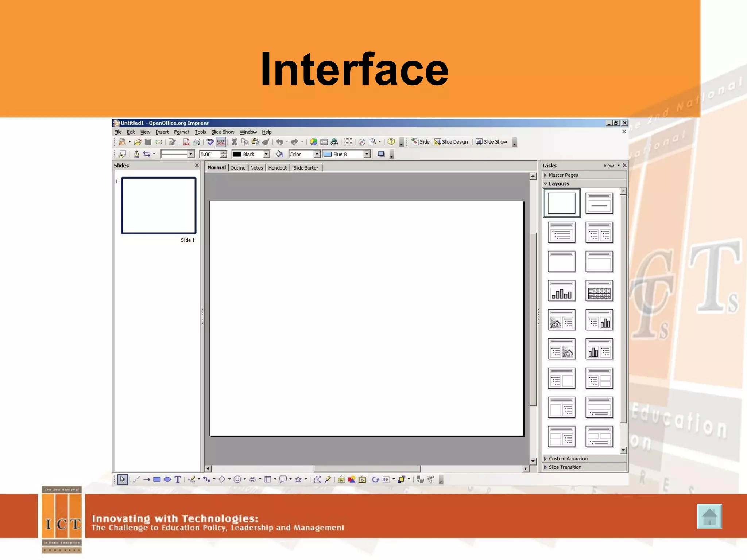Toggle the Shadow icon in line toolbar
The height and width of the screenshot is (560, 747).
(381, 154)
